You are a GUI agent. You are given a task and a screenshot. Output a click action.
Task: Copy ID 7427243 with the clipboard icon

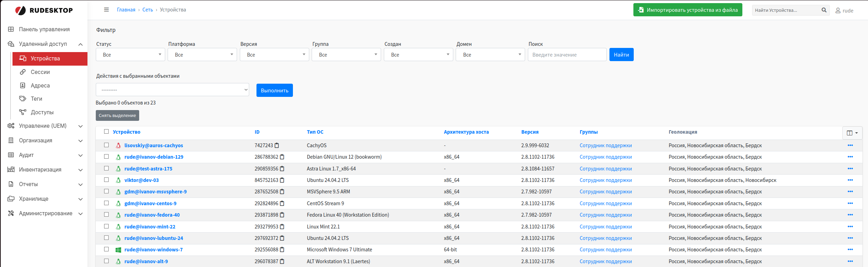[277, 145]
